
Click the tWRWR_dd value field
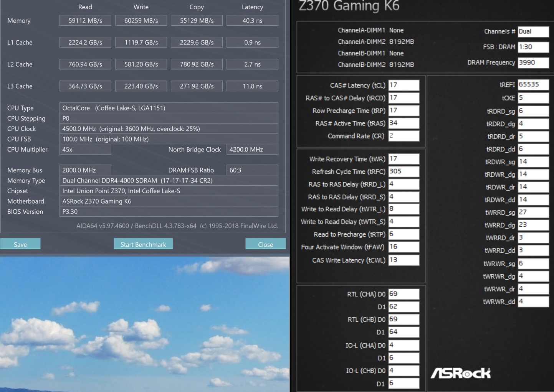533,301
